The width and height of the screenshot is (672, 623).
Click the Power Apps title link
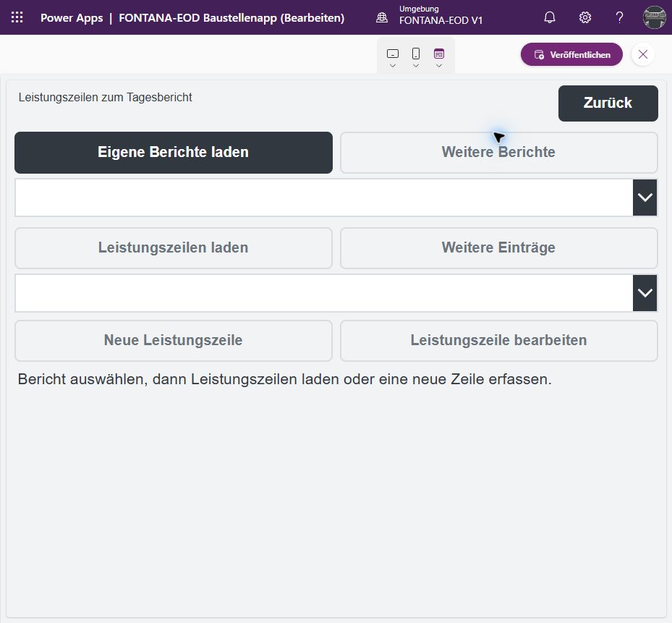tap(72, 18)
